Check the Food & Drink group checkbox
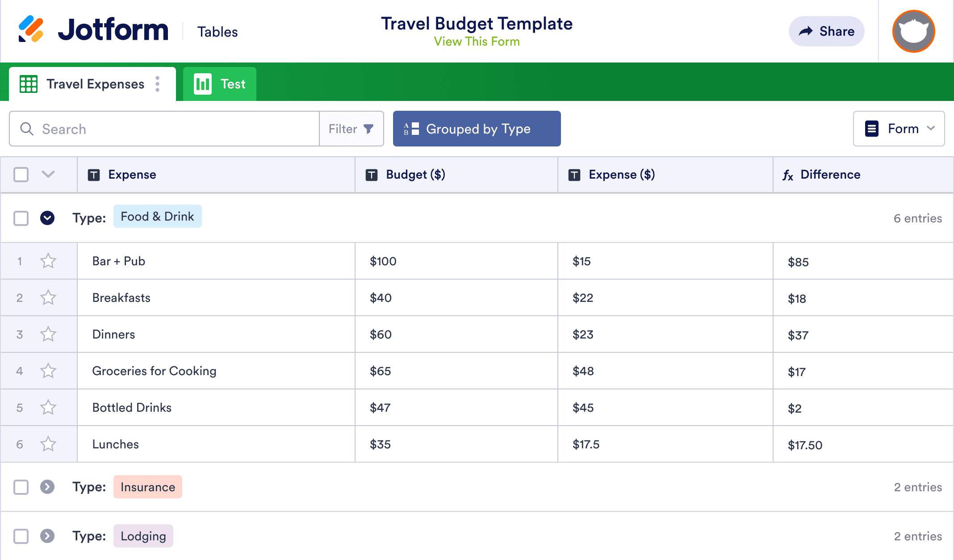 point(21,218)
